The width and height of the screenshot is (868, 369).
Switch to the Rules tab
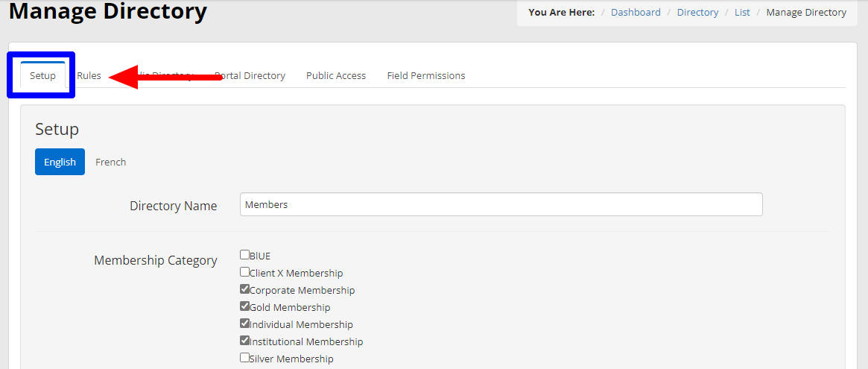pos(89,75)
